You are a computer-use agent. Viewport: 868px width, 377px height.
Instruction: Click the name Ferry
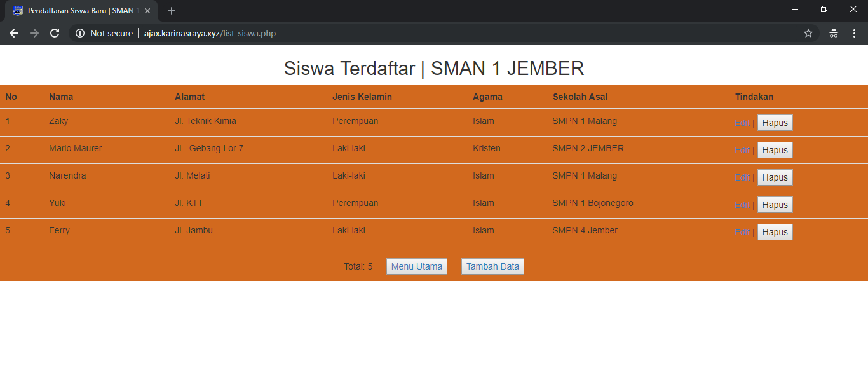pyautogui.click(x=59, y=230)
